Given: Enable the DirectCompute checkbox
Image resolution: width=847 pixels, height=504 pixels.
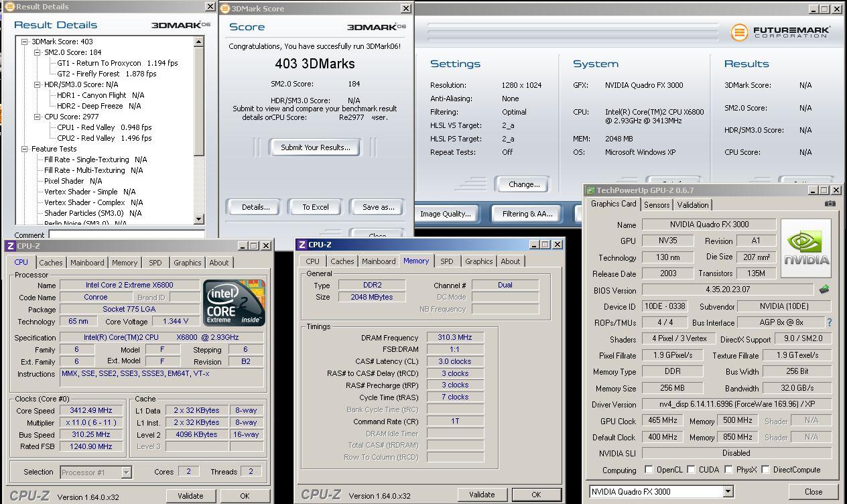Looking at the screenshot, I should click(x=765, y=470).
